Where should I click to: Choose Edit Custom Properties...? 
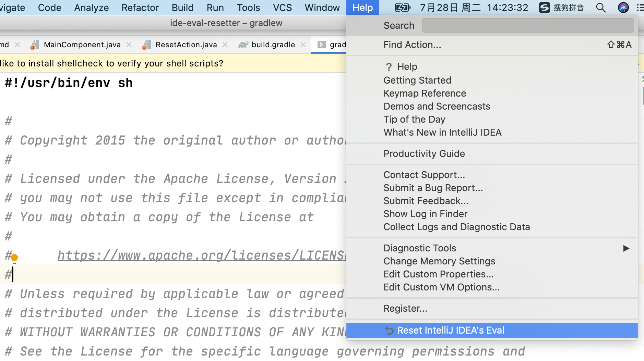point(492,274)
